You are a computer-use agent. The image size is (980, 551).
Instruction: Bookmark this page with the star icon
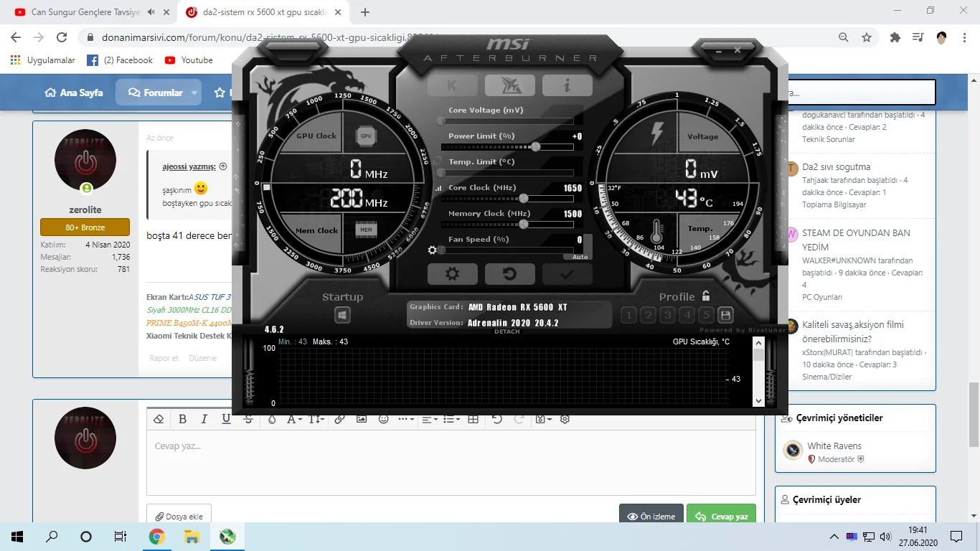(x=867, y=37)
